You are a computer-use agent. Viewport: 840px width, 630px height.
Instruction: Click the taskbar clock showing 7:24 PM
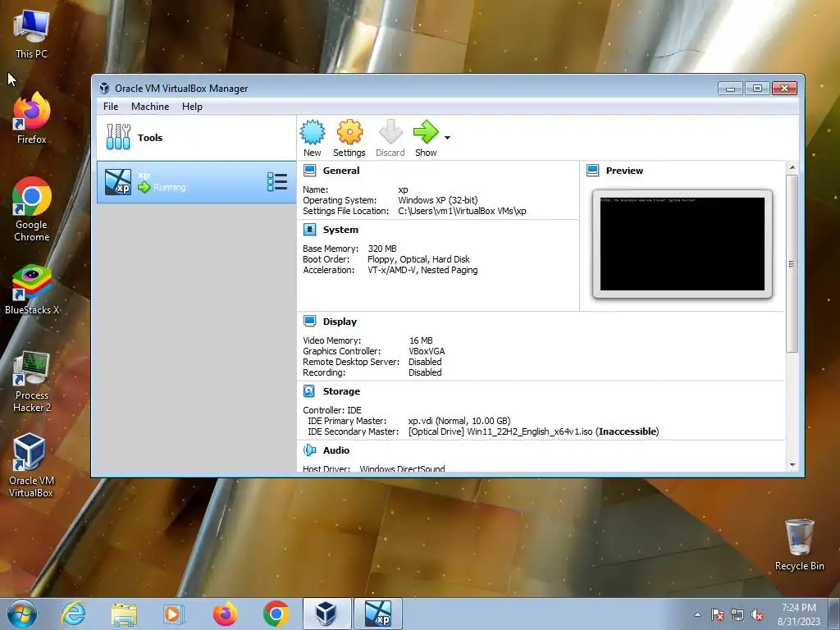[x=799, y=614]
